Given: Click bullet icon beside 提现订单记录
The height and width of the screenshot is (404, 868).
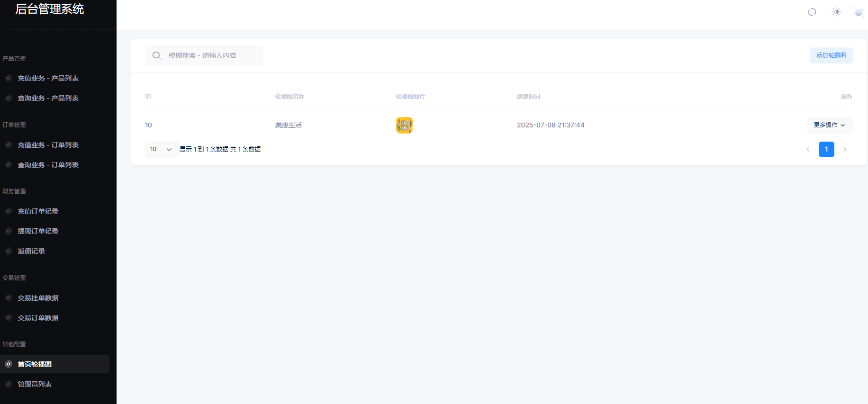Looking at the screenshot, I should tap(9, 231).
